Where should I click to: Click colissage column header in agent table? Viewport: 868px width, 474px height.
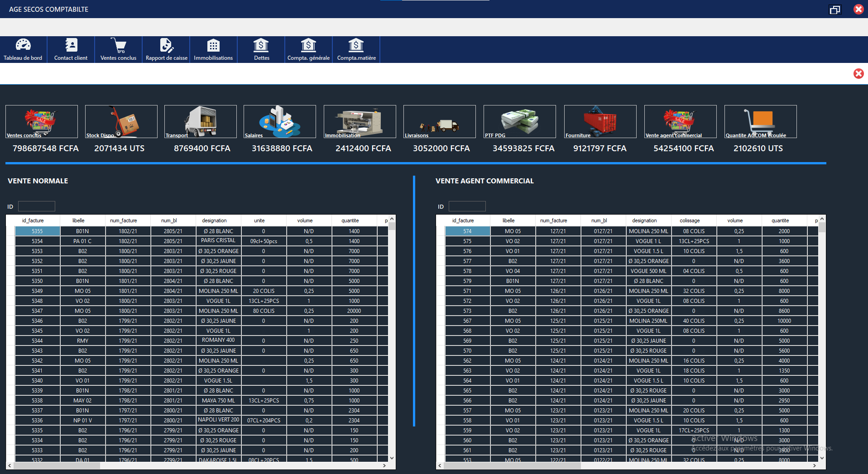point(690,220)
